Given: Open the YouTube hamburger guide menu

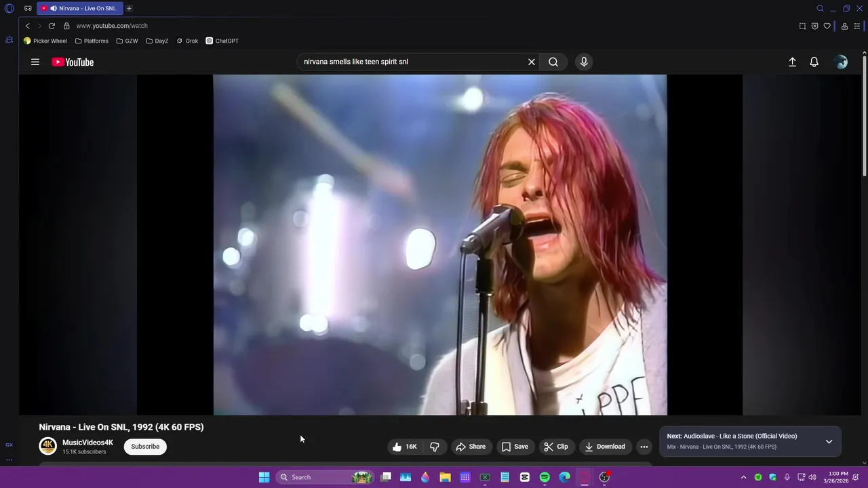Looking at the screenshot, I should [x=35, y=62].
